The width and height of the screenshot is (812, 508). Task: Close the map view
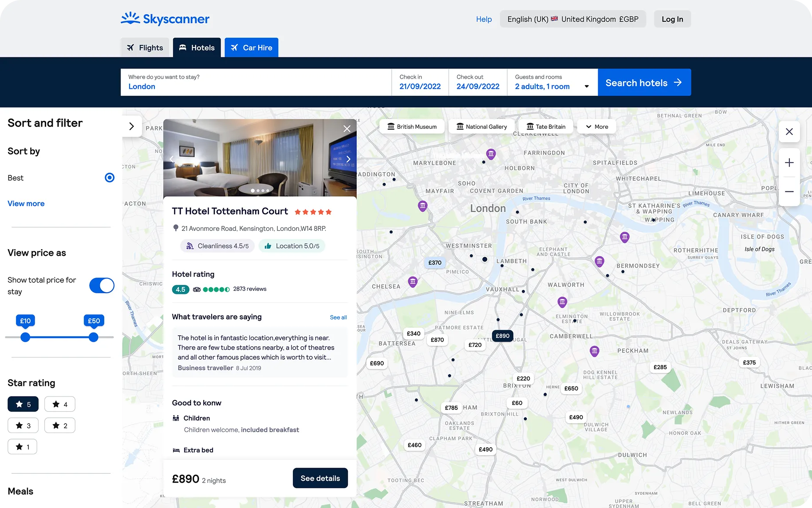click(x=789, y=131)
